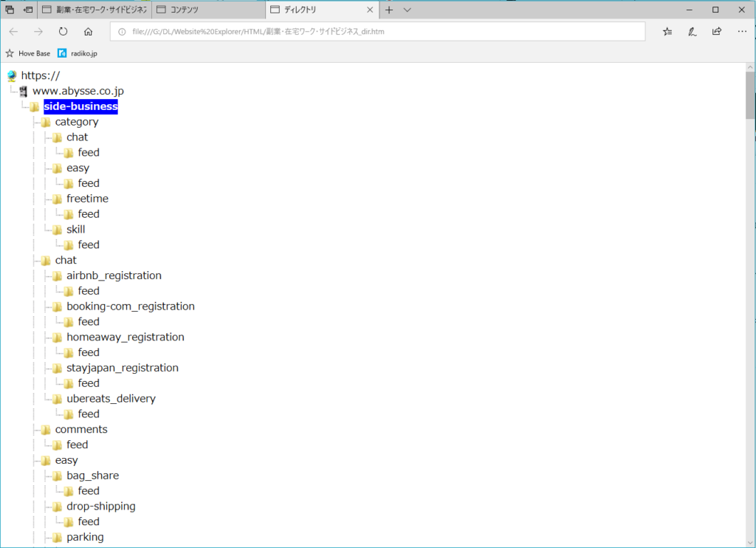Open the radiko.jp bookmark
The width and height of the screenshot is (756, 548).
[x=77, y=54]
